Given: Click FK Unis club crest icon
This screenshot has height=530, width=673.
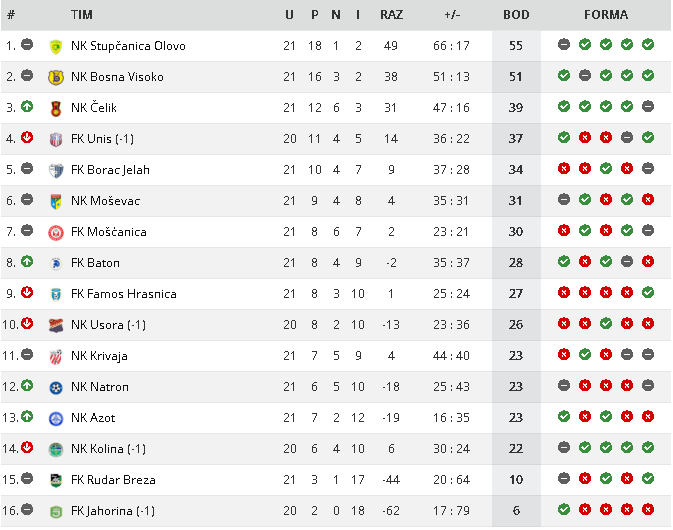Looking at the screenshot, I should pyautogui.click(x=56, y=139).
